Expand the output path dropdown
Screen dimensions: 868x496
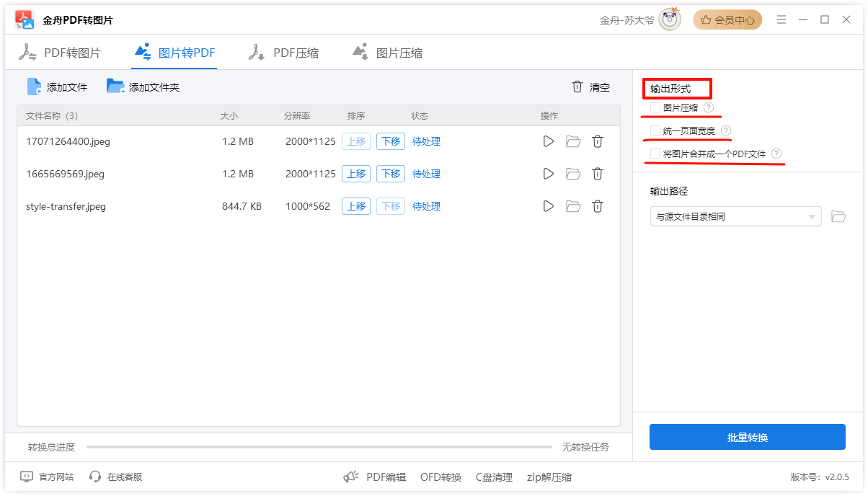pyautogui.click(x=812, y=216)
